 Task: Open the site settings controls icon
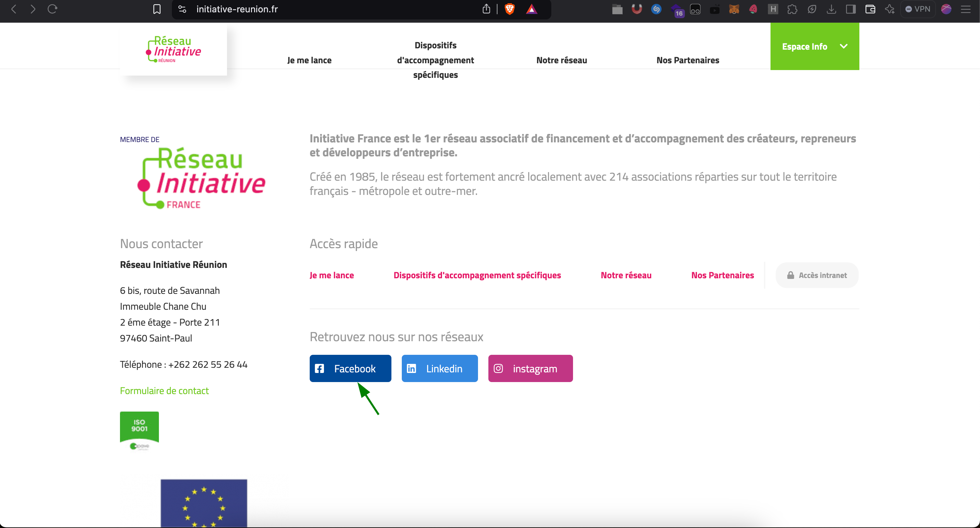click(182, 9)
